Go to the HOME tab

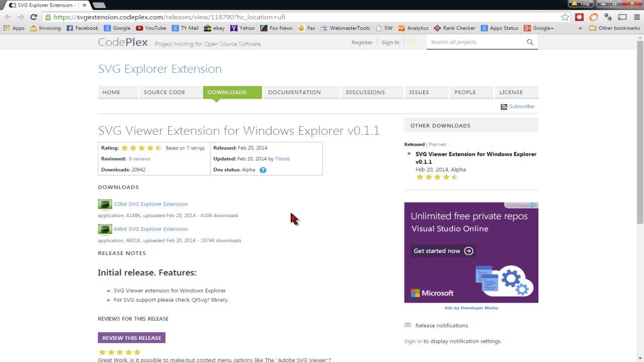click(118, 93)
